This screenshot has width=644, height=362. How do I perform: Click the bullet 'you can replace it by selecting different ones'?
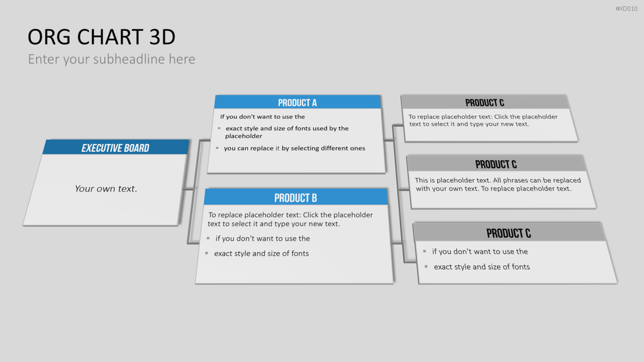click(x=294, y=148)
